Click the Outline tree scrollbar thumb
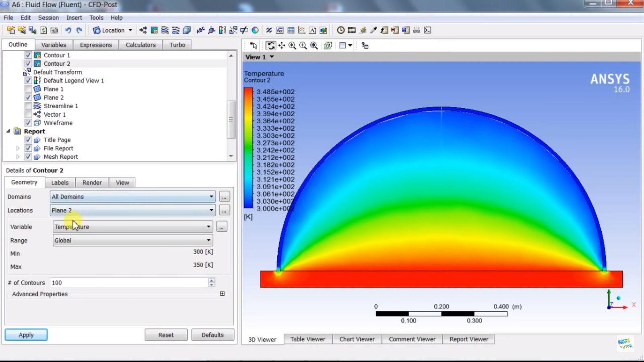Image resolution: width=644 pixels, height=362 pixels. click(x=231, y=119)
